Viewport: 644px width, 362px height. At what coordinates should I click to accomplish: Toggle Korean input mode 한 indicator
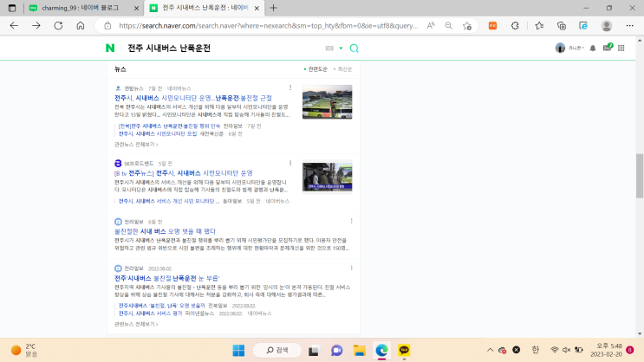pos(535,350)
